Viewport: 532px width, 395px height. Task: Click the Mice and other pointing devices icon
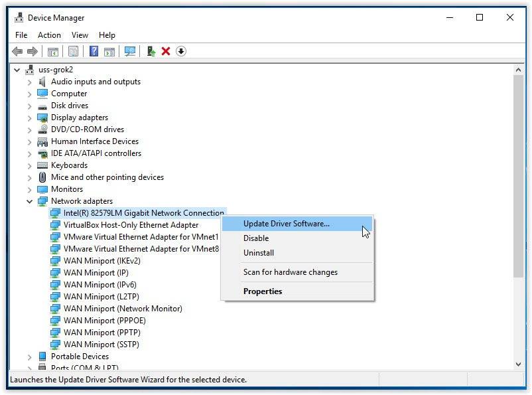[x=42, y=177]
